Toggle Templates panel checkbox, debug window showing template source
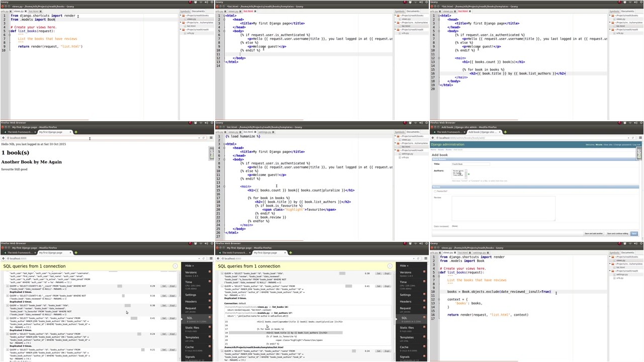The height and width of the screenshot is (362, 644). point(424,336)
